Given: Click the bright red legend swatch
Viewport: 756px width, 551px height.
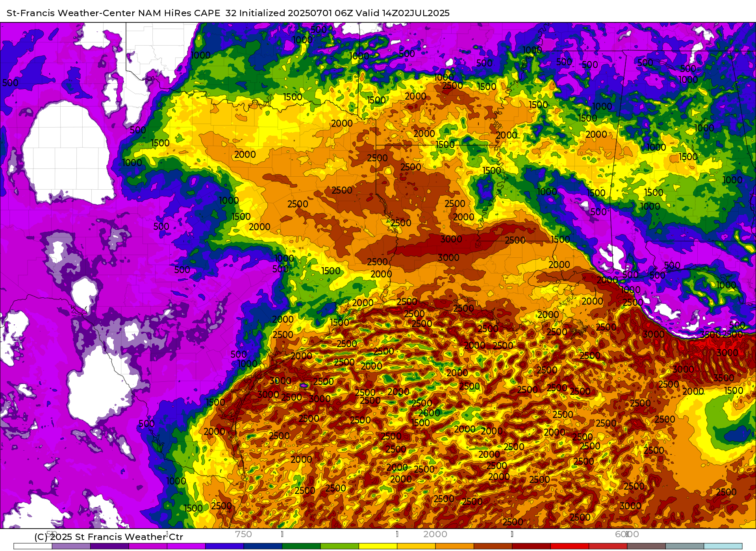Looking at the screenshot, I should [569, 546].
